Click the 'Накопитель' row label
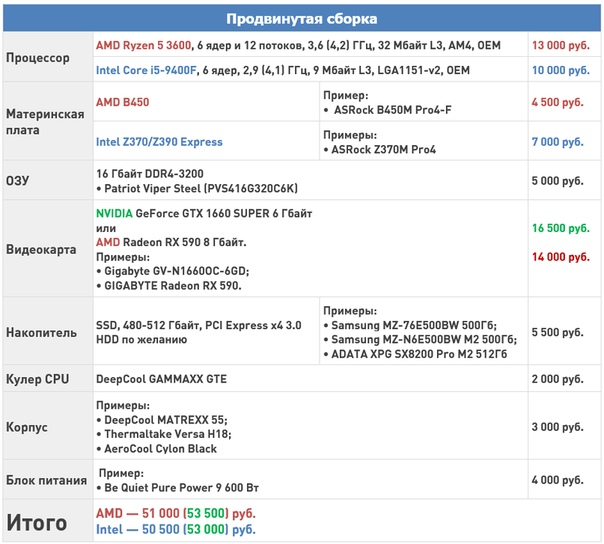604x544 pixels. (41, 332)
